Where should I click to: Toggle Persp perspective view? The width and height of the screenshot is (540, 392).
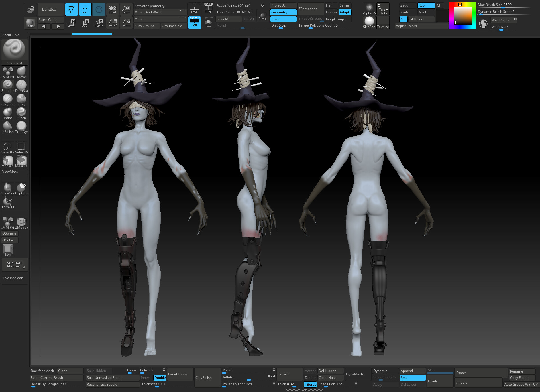tap(194, 23)
